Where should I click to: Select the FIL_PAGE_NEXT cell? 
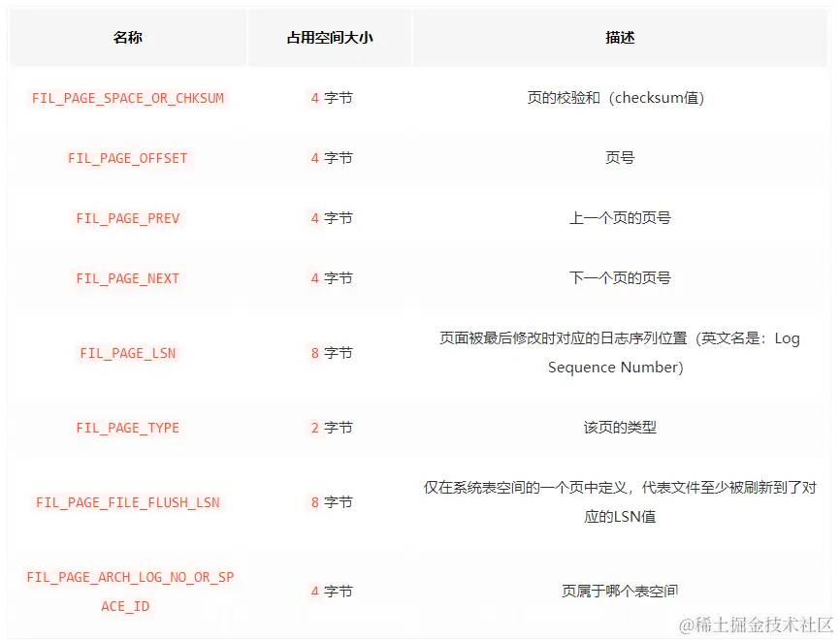click(x=127, y=278)
